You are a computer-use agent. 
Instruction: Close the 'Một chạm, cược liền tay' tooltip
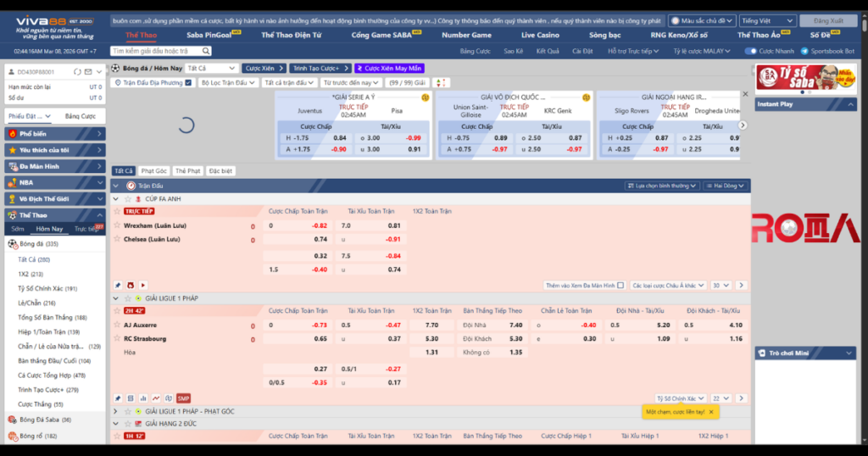tap(711, 411)
